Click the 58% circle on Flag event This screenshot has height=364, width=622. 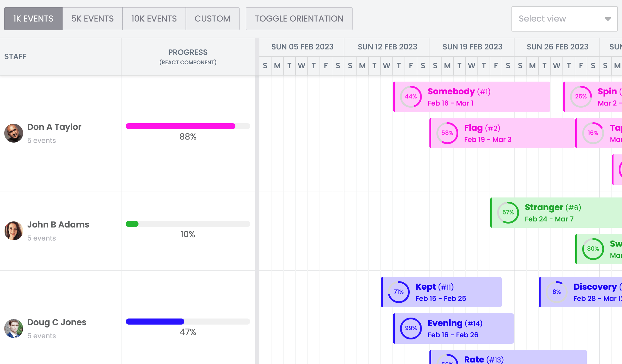447,133
